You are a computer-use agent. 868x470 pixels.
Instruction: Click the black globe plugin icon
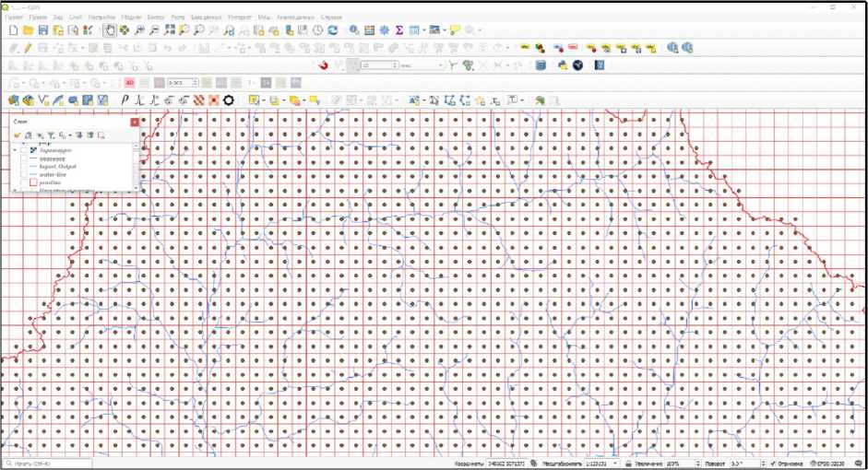[x=578, y=65]
